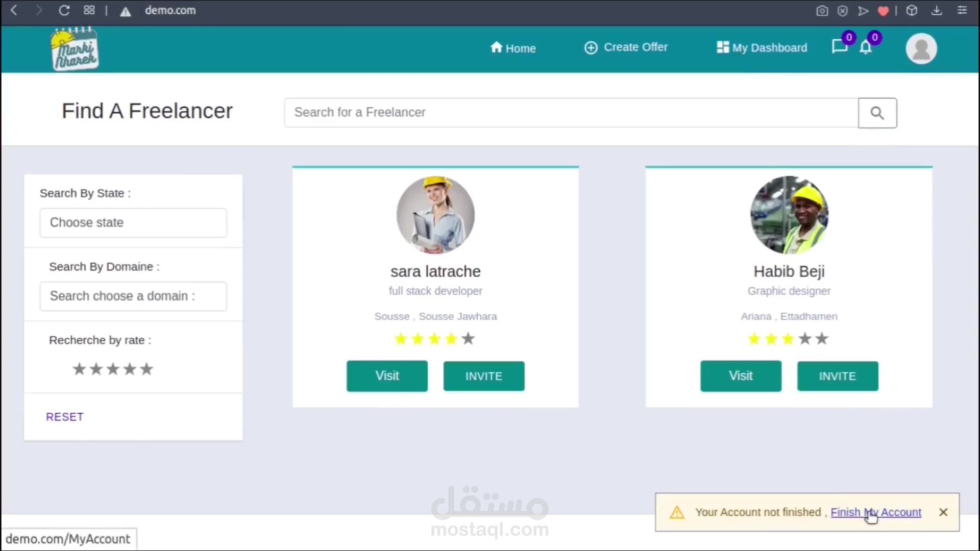Invite sara latrache
Image resolution: width=980 pixels, height=551 pixels.
coord(483,376)
